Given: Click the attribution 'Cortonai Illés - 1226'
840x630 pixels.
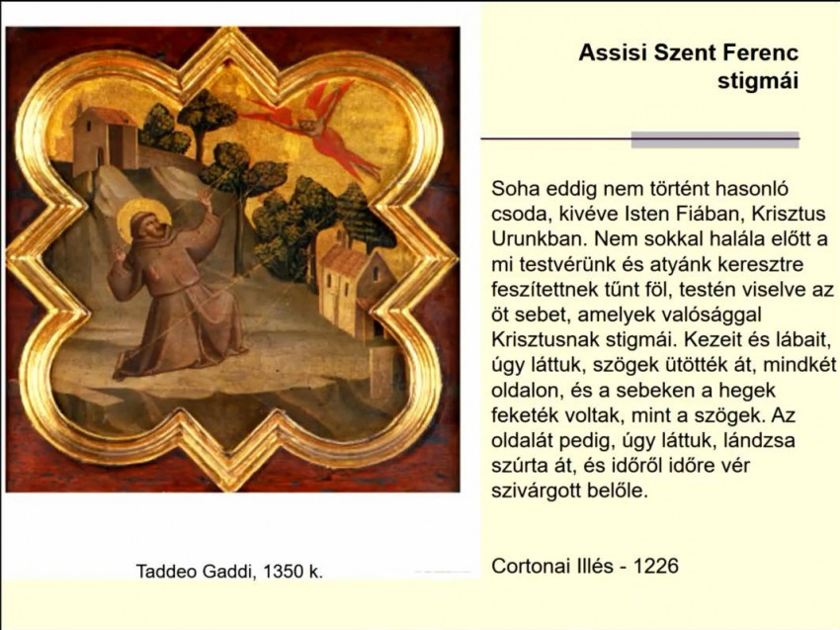Looking at the screenshot, I should click(x=584, y=566).
